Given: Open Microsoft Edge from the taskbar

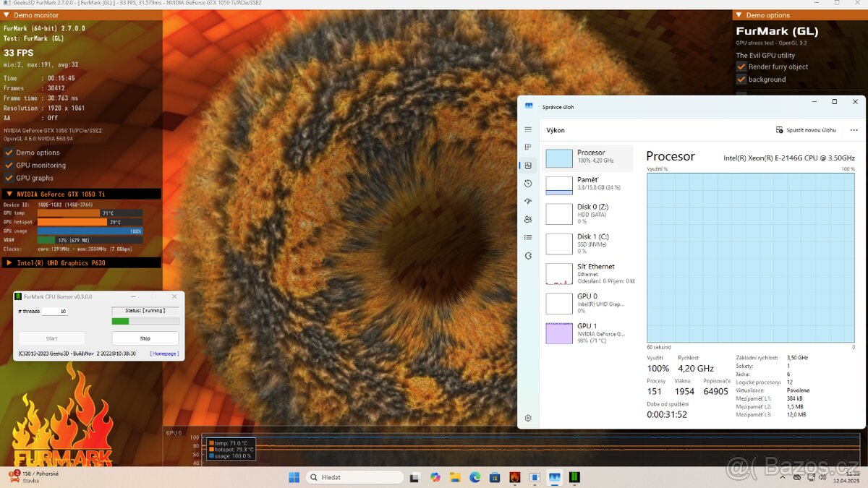Looking at the screenshot, I should [475, 477].
